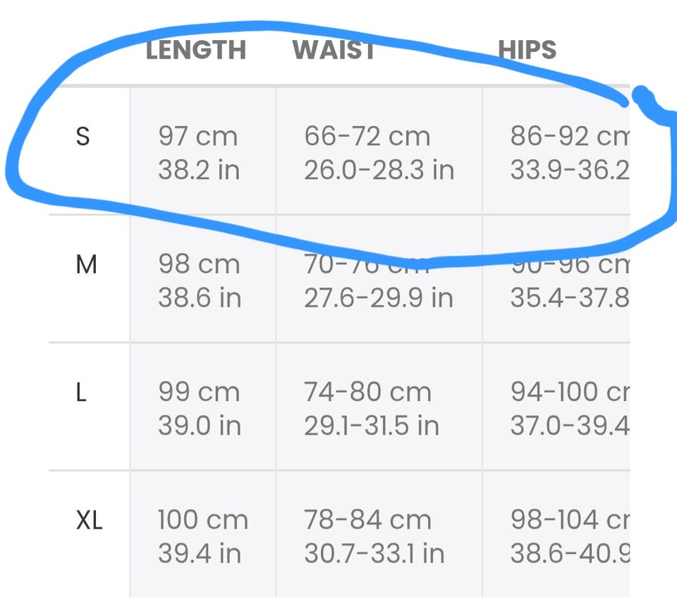Viewport: 677px width, 616px height.
Task: Select the S size row label
Action: coord(83,136)
